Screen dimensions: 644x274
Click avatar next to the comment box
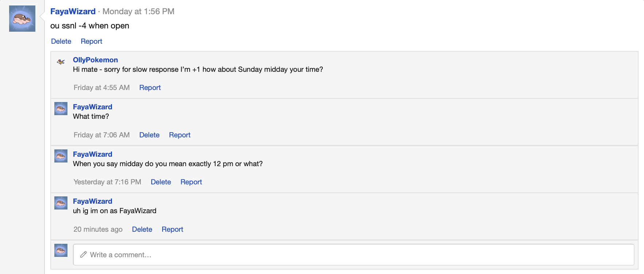coord(61,250)
